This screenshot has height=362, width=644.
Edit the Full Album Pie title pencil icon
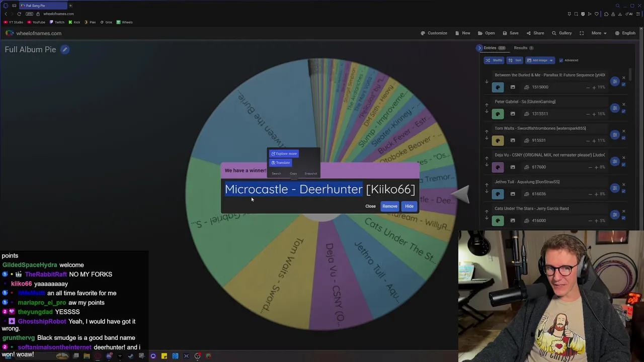65,49
